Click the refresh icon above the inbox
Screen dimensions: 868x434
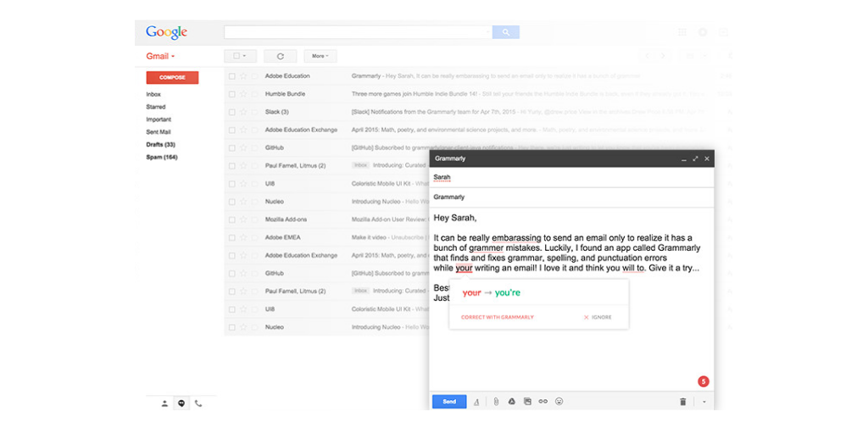click(x=280, y=56)
